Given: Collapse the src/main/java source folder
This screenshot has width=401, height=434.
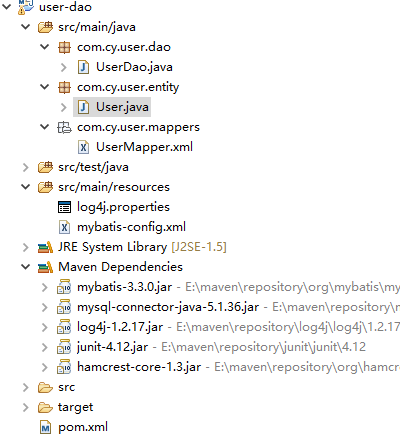Looking at the screenshot, I should tap(26, 27).
